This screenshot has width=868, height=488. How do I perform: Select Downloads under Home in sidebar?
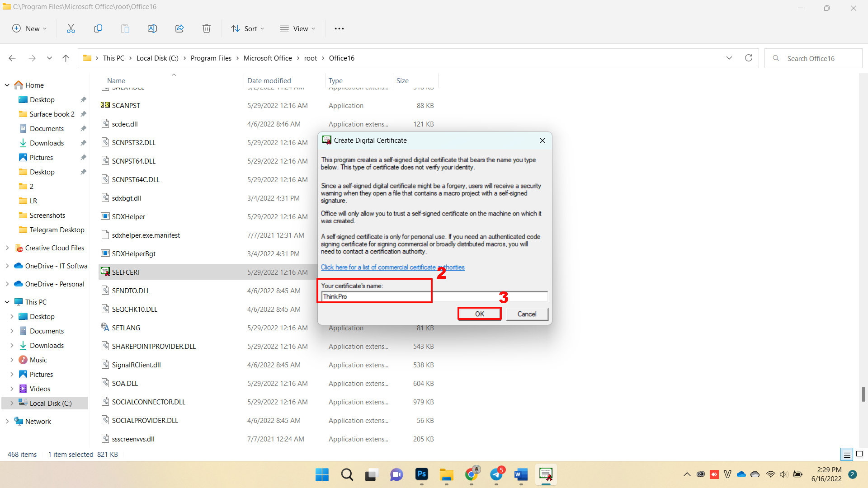point(47,143)
